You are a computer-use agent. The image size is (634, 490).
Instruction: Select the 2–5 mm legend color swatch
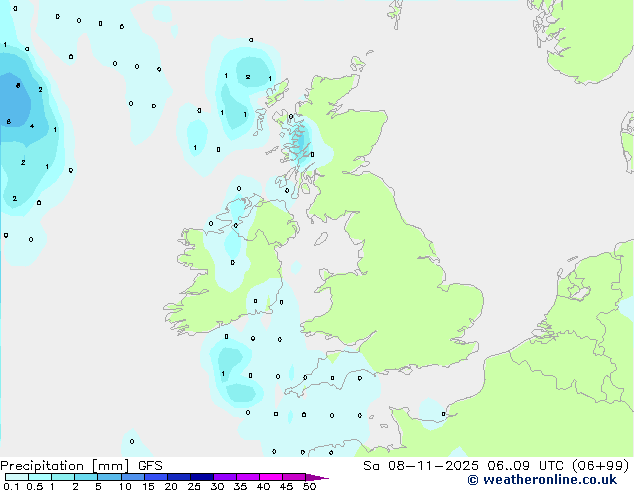(x=86, y=477)
